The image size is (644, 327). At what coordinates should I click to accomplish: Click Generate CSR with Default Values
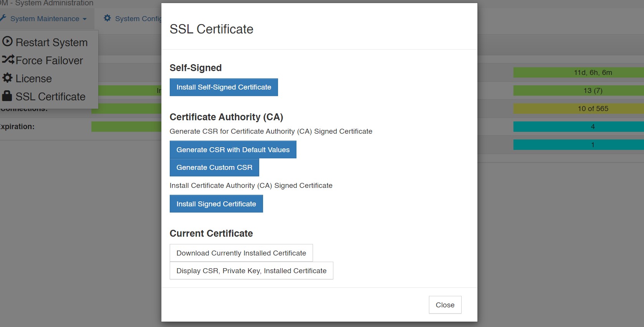click(233, 149)
